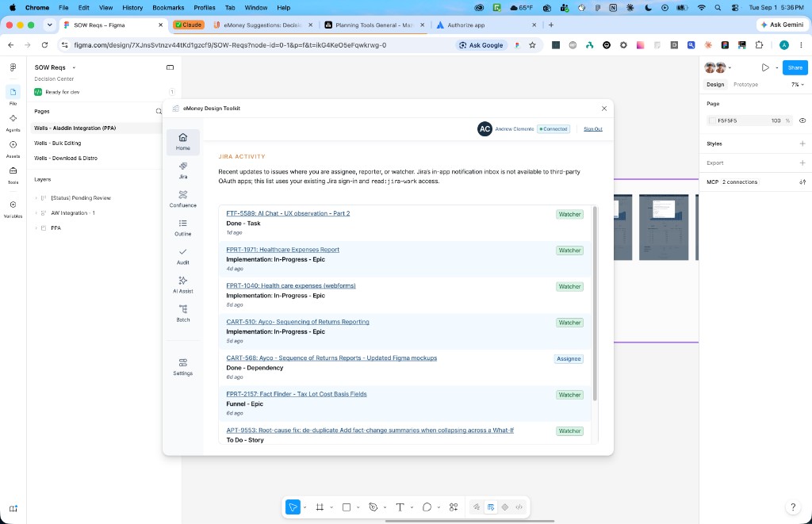Open the Assets panel in left rail
This screenshot has height=524, width=812.
[x=13, y=148]
